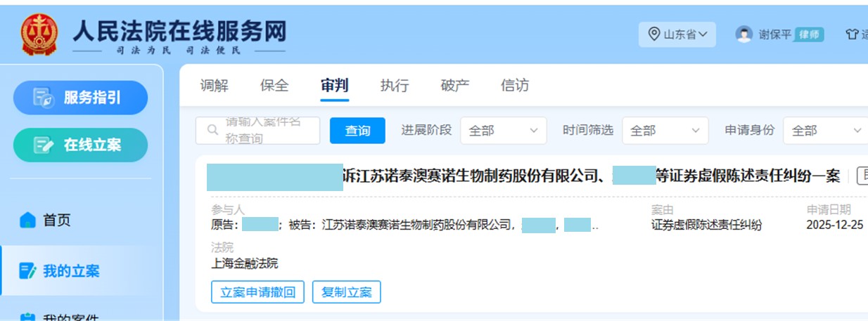Image resolution: width=868 pixels, height=321 pixels.
Task: Click the search magnifier icon
Action: tap(212, 130)
